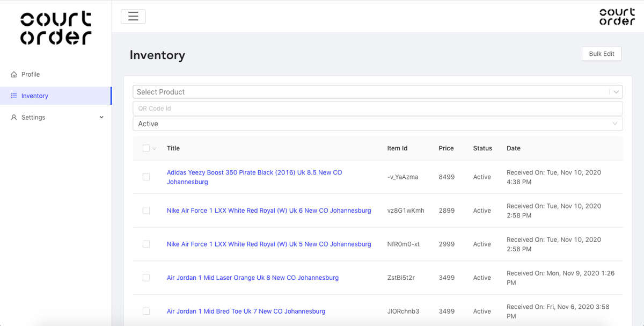Click the Item Id column header
This screenshot has width=644, height=326.
[397, 148]
